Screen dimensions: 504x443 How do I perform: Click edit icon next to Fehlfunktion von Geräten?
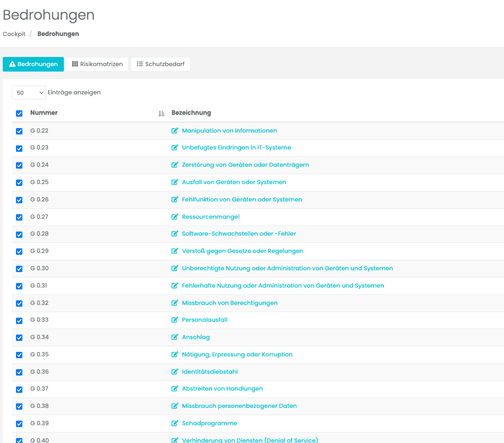point(175,200)
